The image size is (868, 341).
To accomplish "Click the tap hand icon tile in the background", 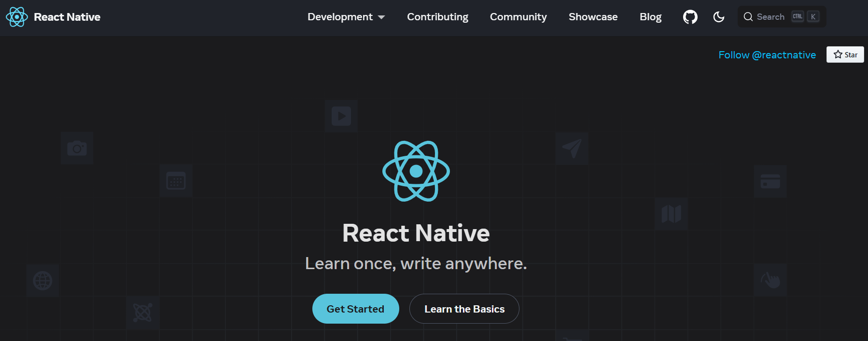I will point(770,280).
